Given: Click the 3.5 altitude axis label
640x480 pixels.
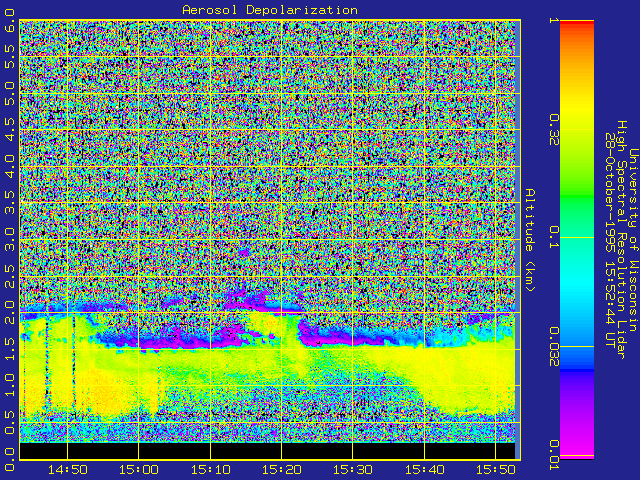Looking at the screenshot, I should click(x=10, y=203).
